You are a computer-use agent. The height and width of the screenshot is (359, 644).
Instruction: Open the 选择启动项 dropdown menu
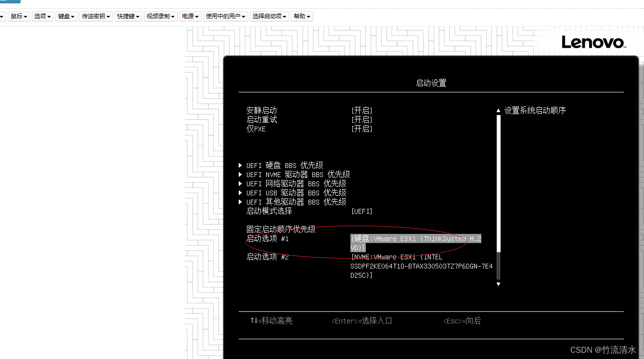270,16
